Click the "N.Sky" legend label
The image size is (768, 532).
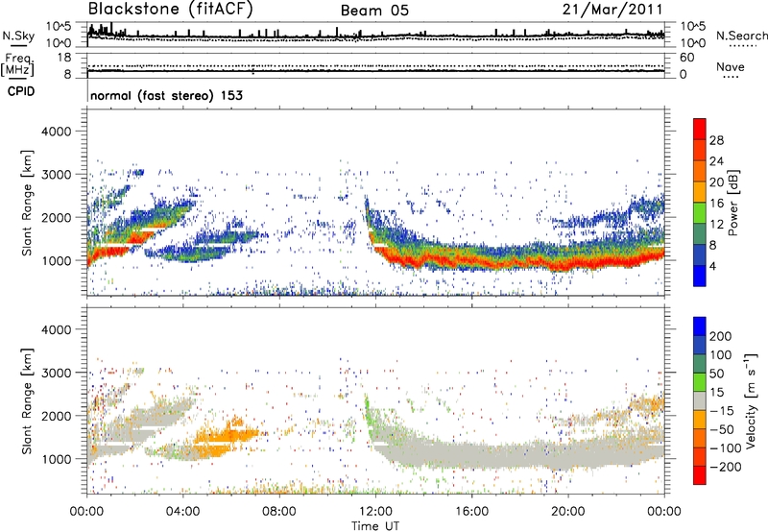pyautogui.click(x=18, y=36)
